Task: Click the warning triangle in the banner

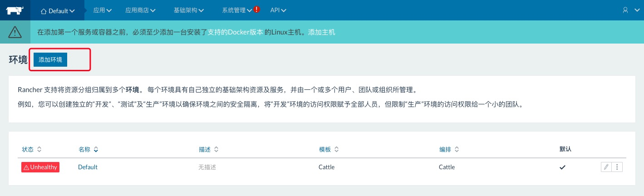Action: coord(15,32)
